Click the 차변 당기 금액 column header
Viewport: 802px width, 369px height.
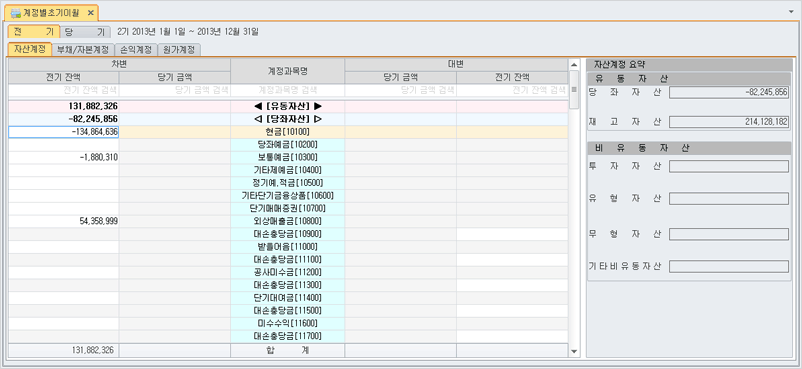[175, 78]
